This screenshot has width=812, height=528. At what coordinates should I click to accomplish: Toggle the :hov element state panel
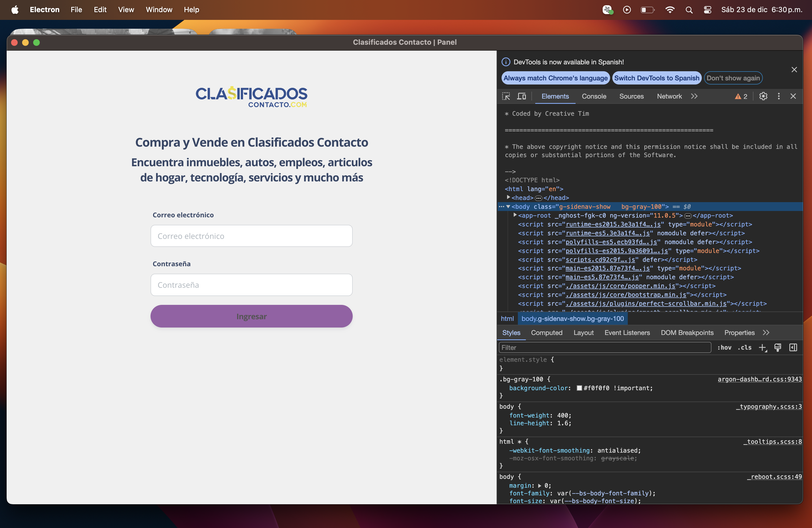point(724,348)
